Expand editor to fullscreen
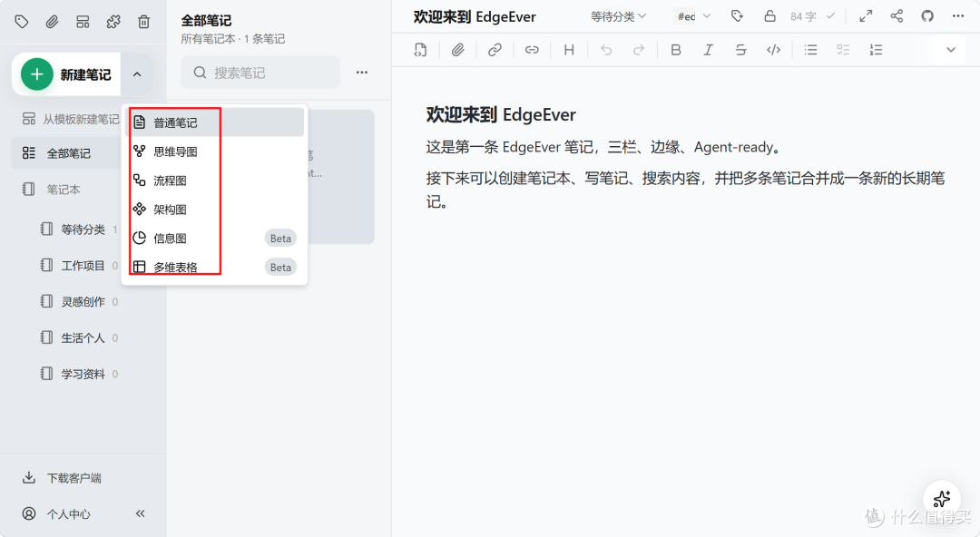 pos(866,16)
